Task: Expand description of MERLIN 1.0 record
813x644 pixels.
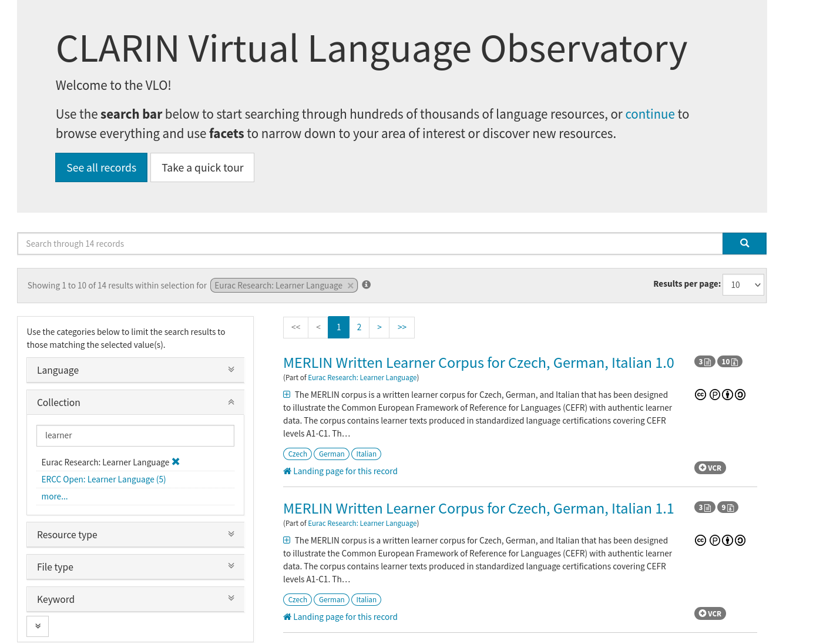Action: tap(287, 394)
